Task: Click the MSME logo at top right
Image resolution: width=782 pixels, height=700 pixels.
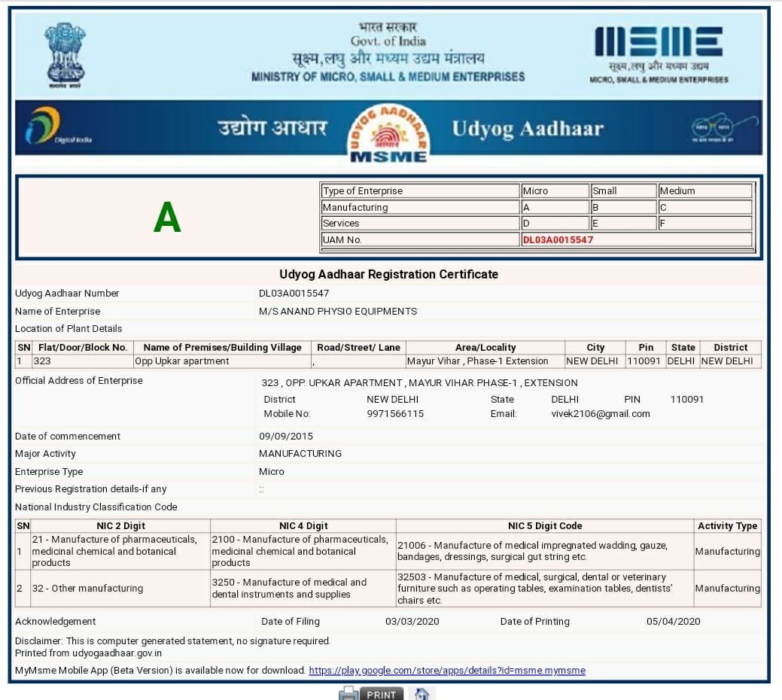Action: click(x=659, y=51)
